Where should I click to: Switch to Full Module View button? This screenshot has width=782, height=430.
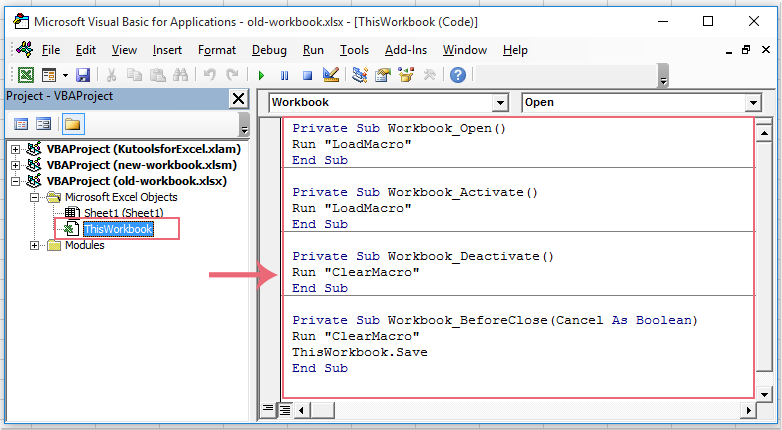[x=285, y=410]
